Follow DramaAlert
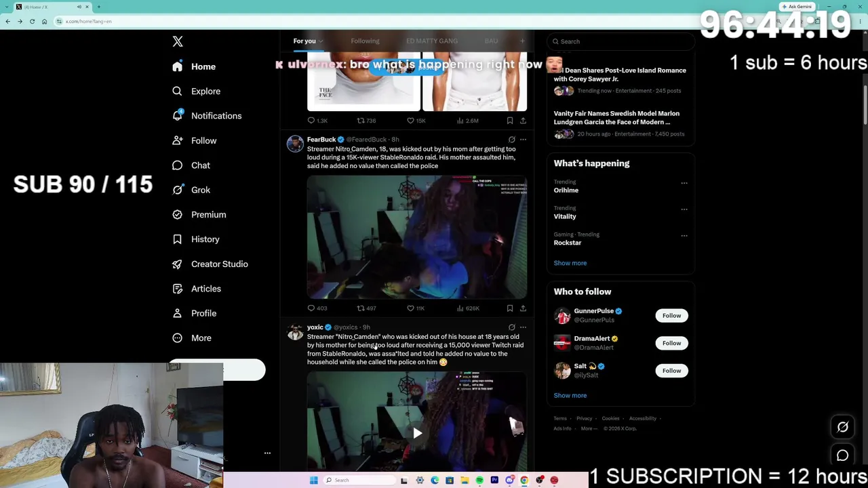868x488 pixels. (x=671, y=343)
